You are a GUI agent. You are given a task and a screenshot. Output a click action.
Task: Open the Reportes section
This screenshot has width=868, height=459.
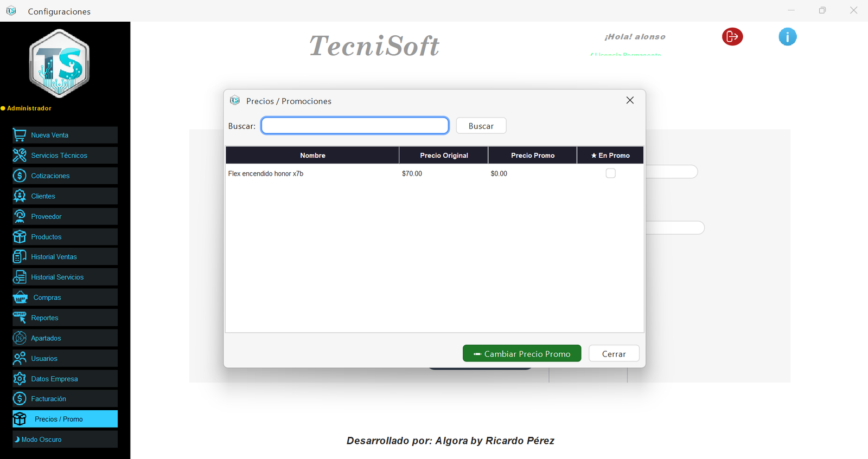coord(65,318)
